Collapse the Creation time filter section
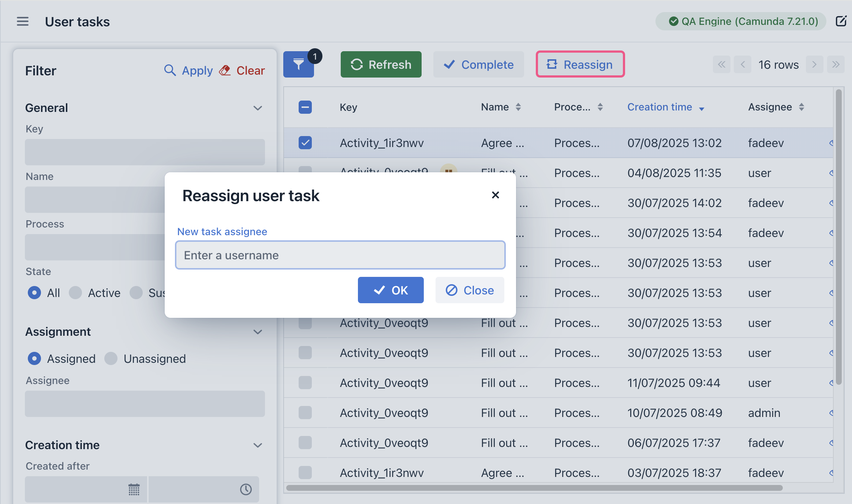This screenshot has width=852, height=504. coord(258,445)
